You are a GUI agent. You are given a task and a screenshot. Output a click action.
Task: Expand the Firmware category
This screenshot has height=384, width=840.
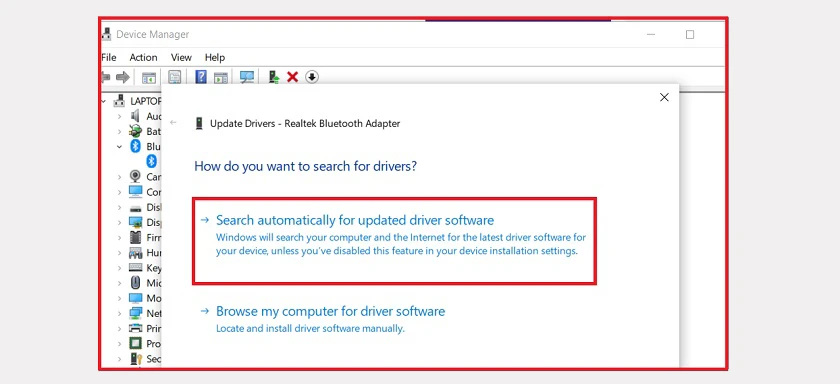[119, 237]
